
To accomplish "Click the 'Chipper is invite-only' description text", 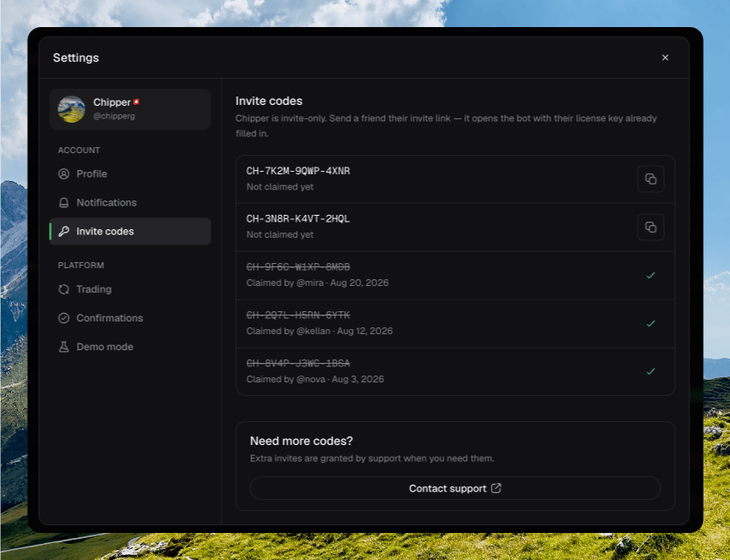I will coord(446,126).
